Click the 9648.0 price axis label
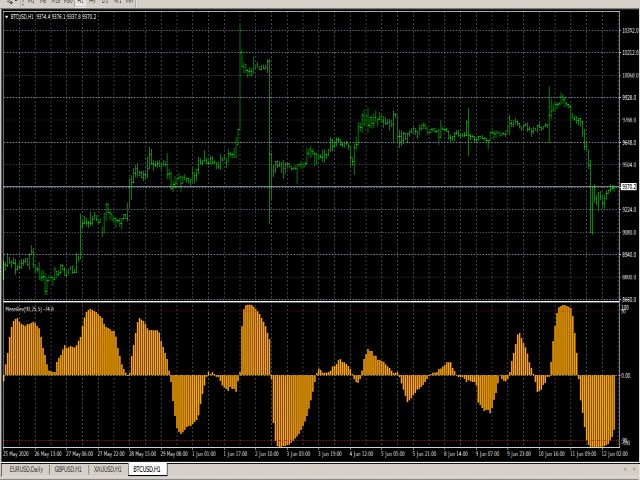640x480 pixels. click(x=629, y=142)
